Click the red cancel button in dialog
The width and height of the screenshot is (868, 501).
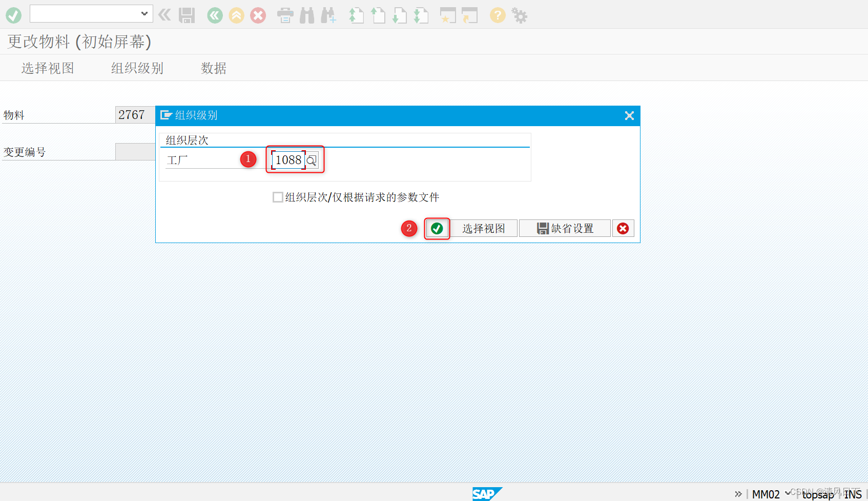(623, 228)
